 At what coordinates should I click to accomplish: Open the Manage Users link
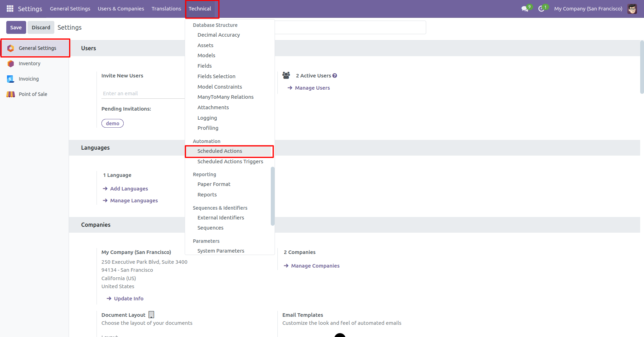pyautogui.click(x=312, y=88)
